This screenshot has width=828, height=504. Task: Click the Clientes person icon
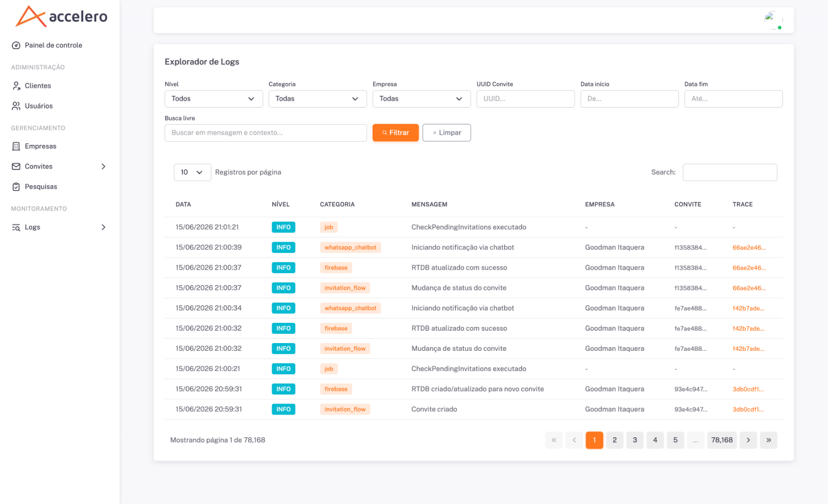(x=16, y=86)
